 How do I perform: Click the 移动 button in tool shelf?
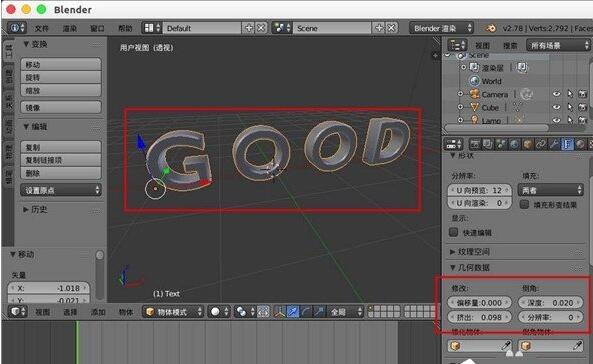(61, 65)
